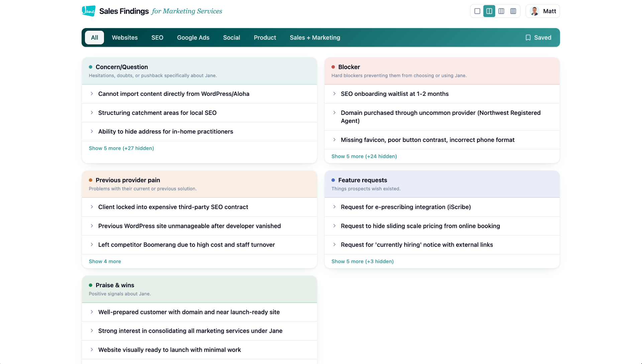The image size is (642, 364).
Task: Open the Sales + Marketing tab
Action: click(x=315, y=37)
